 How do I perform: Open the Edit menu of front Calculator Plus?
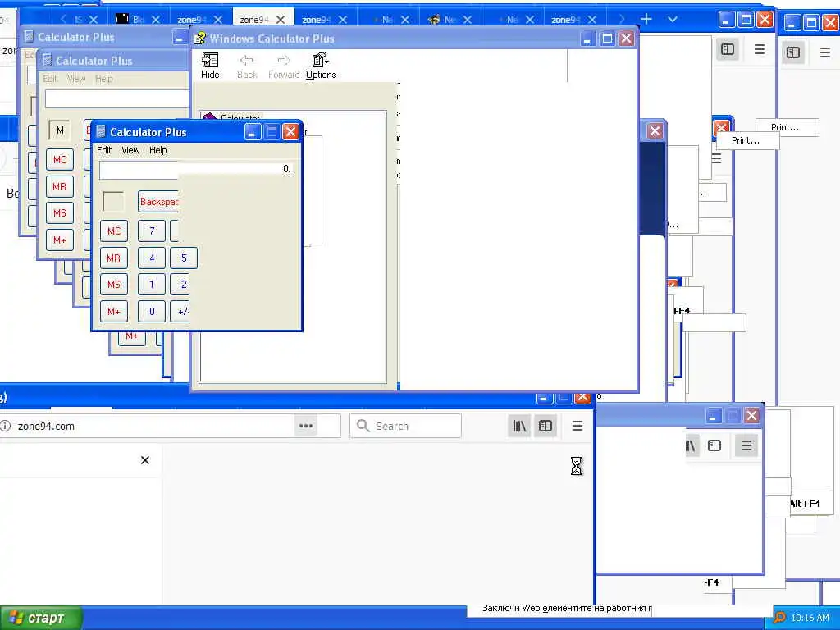(x=104, y=151)
